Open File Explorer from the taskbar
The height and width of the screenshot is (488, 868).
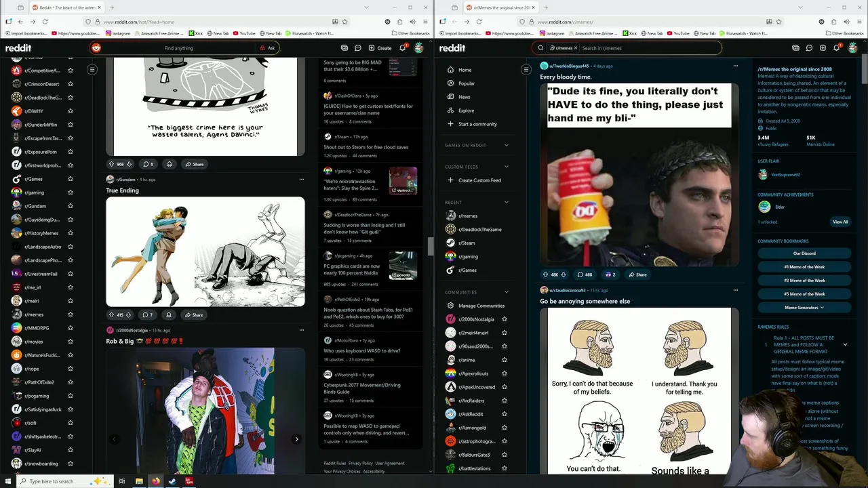tap(139, 481)
